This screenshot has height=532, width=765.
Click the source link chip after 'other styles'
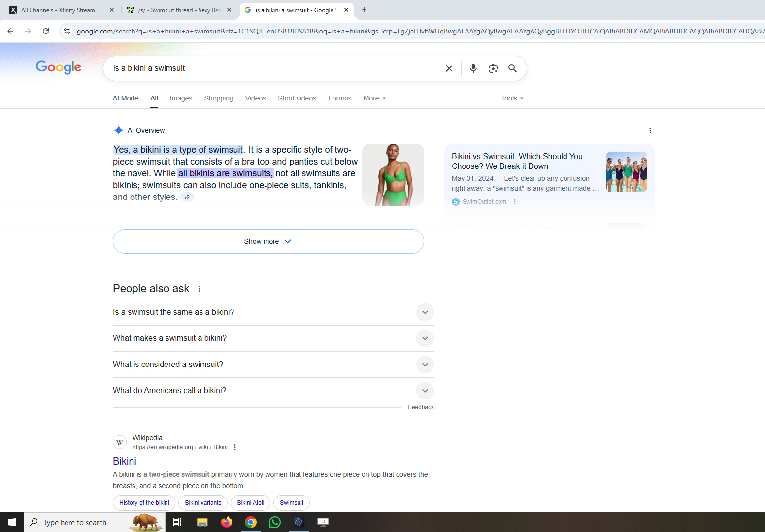[x=187, y=197]
